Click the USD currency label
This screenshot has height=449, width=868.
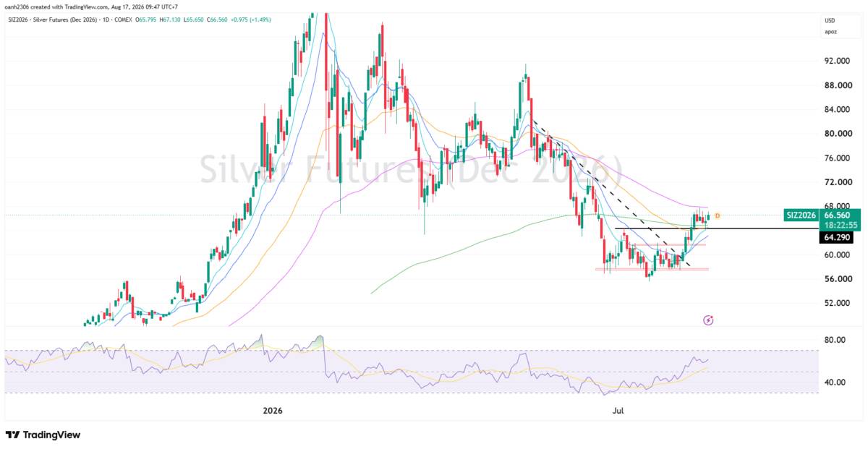click(830, 21)
